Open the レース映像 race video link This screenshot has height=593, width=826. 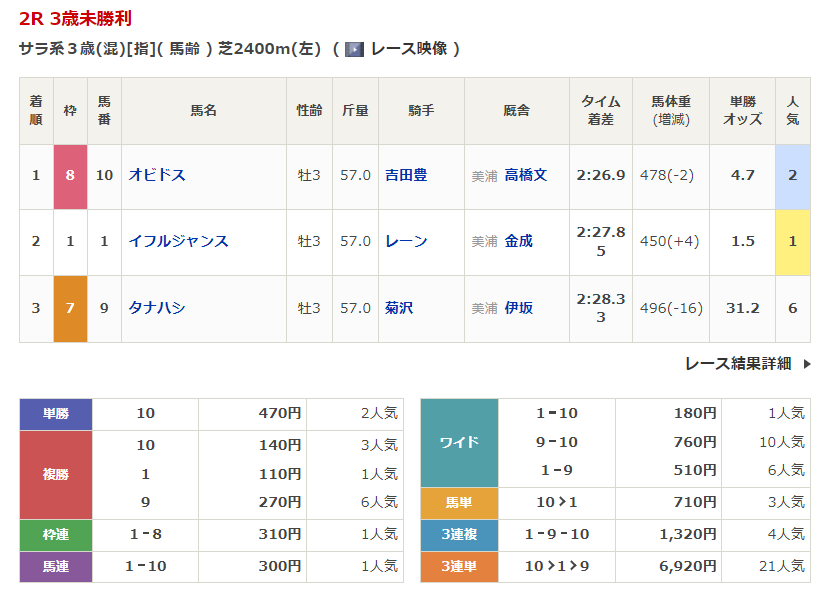point(408,49)
